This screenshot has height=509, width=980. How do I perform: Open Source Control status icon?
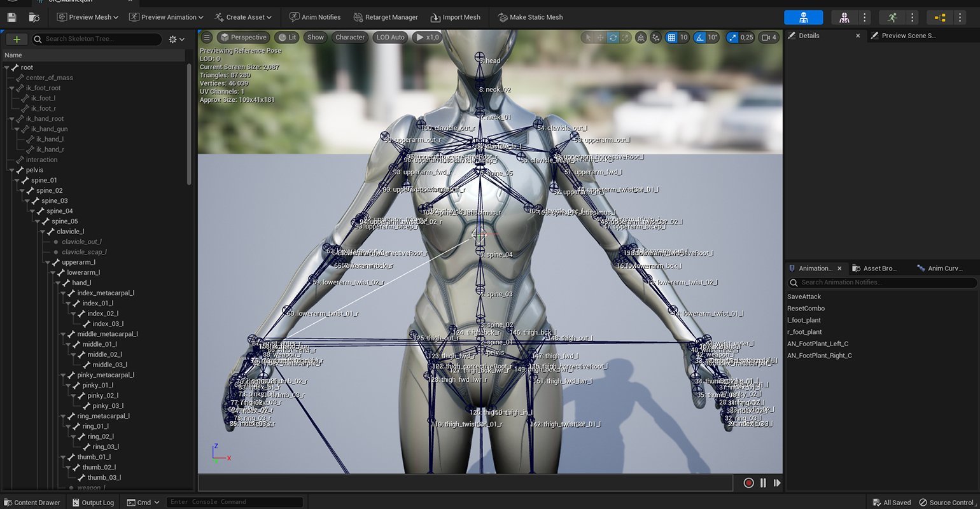948,502
